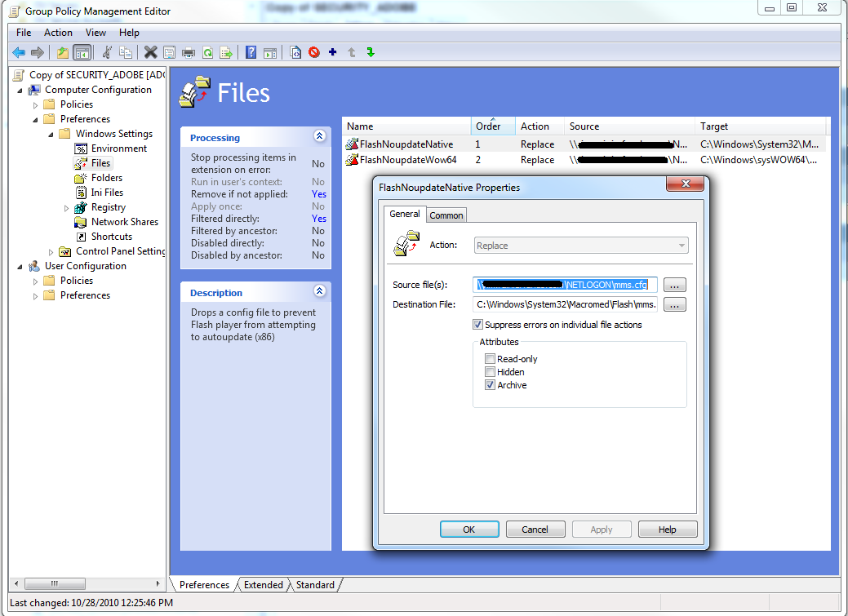Open Properties from the toolbar icon
The width and height of the screenshot is (848, 616).
(x=169, y=52)
